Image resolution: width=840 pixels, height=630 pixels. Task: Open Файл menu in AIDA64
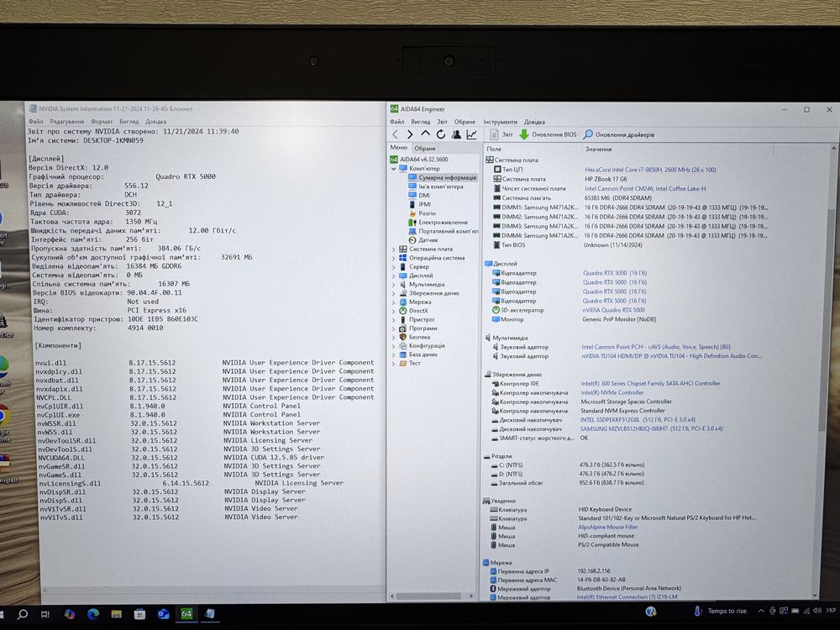(x=397, y=122)
